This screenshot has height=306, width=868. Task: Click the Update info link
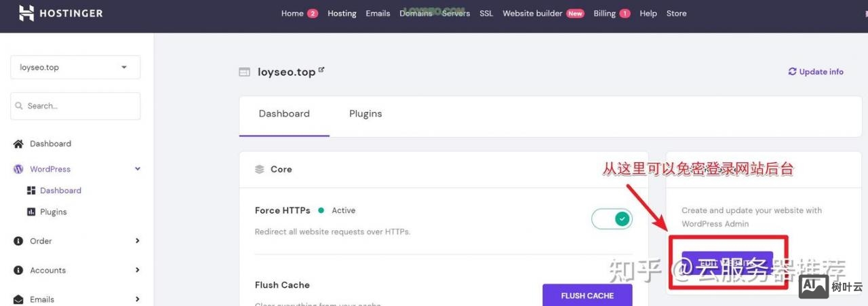(821, 71)
